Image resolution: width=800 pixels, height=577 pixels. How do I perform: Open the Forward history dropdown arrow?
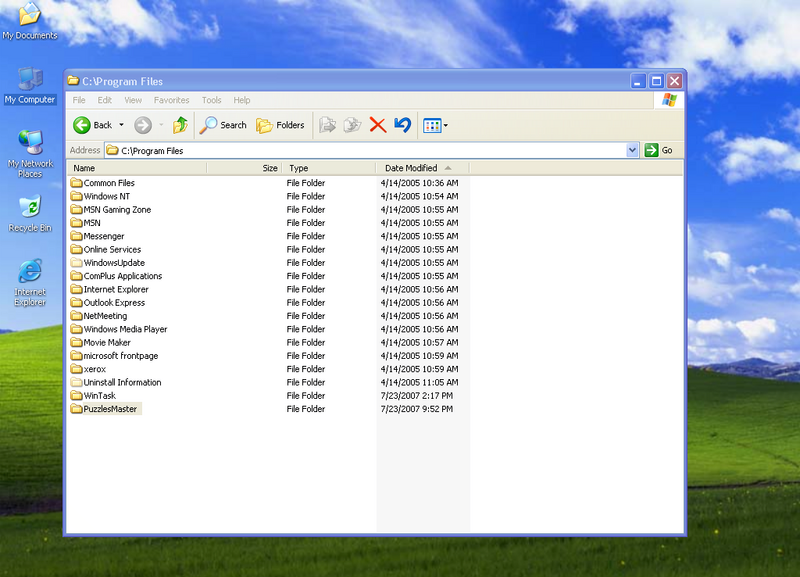(161, 125)
